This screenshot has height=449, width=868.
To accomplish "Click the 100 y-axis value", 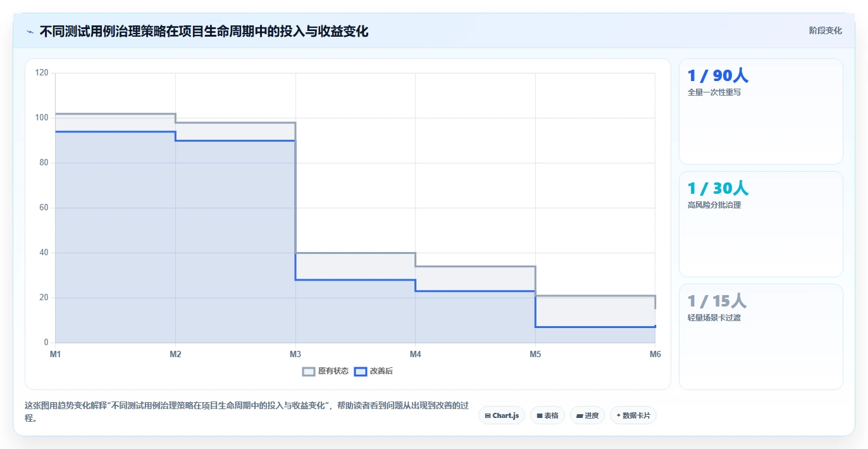I will click(x=42, y=118).
